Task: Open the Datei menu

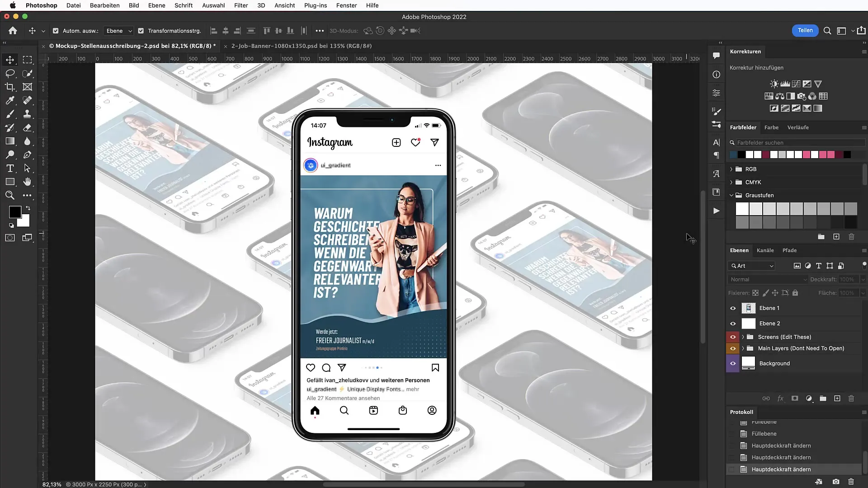Action: (73, 5)
